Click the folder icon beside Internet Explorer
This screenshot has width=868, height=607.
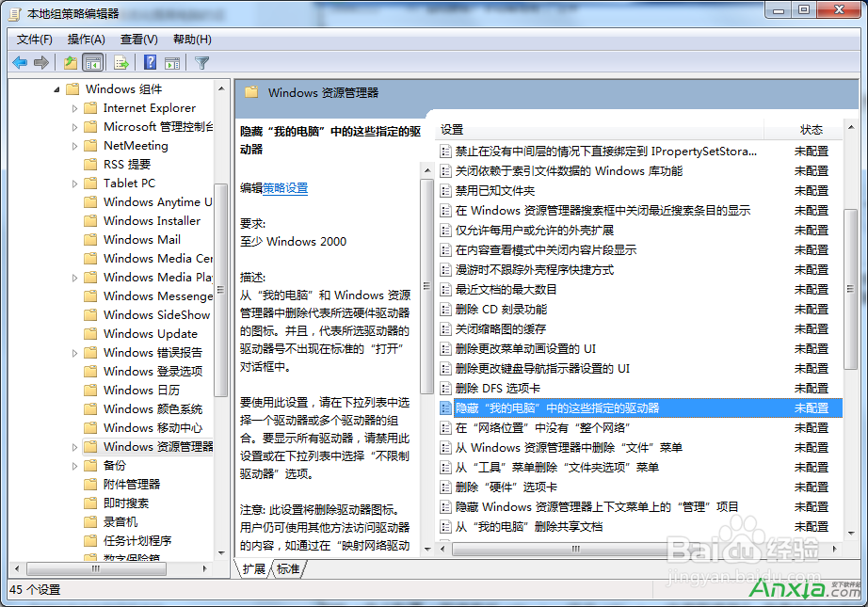click(90, 108)
